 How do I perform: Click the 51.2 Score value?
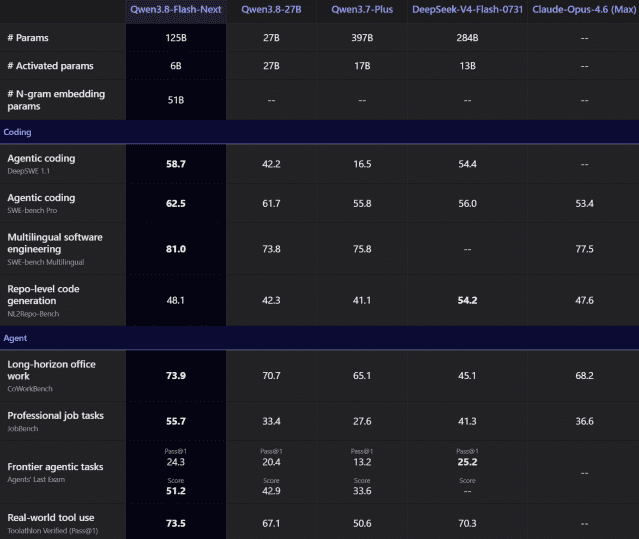click(x=176, y=491)
